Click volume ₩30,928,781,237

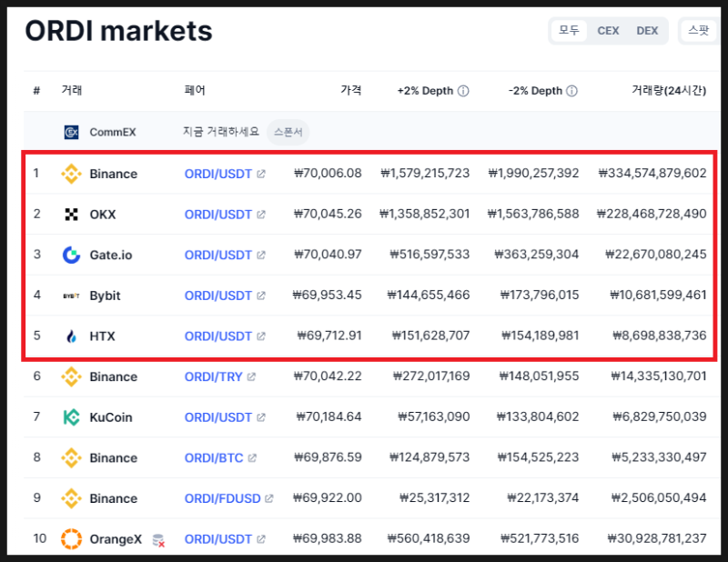[657, 538]
